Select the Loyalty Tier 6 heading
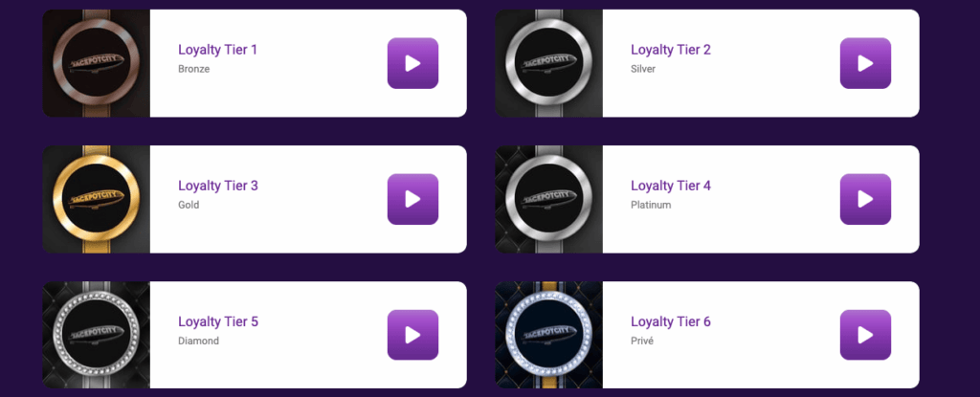 pyautogui.click(x=671, y=321)
